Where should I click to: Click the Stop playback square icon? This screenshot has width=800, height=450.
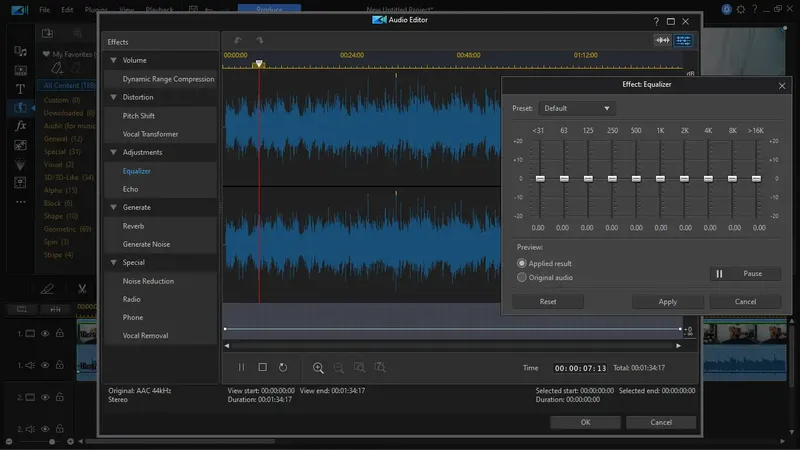(x=262, y=368)
